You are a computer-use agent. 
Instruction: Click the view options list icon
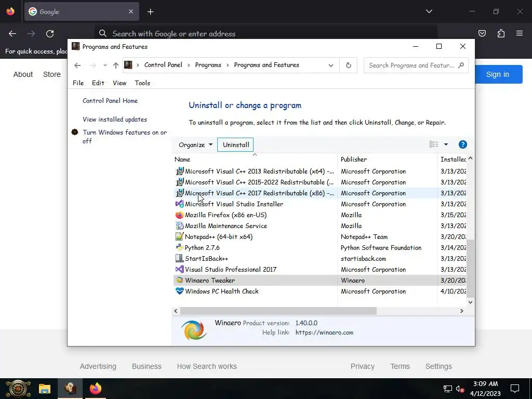434,144
